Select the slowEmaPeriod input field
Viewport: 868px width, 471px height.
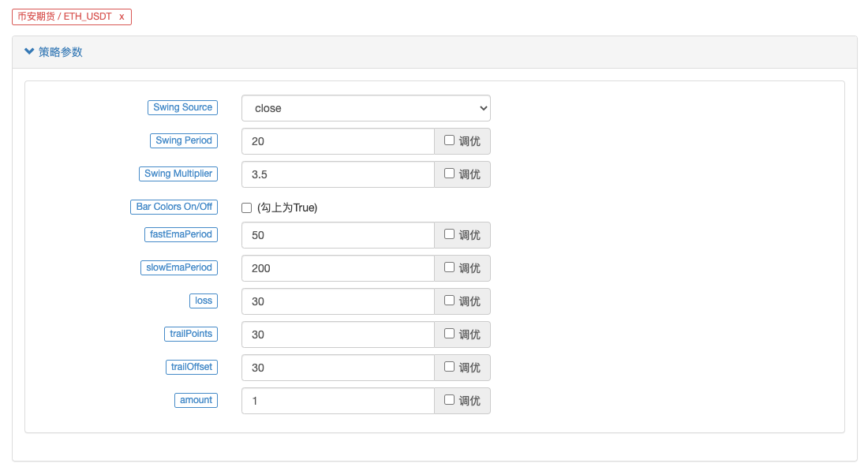(338, 268)
